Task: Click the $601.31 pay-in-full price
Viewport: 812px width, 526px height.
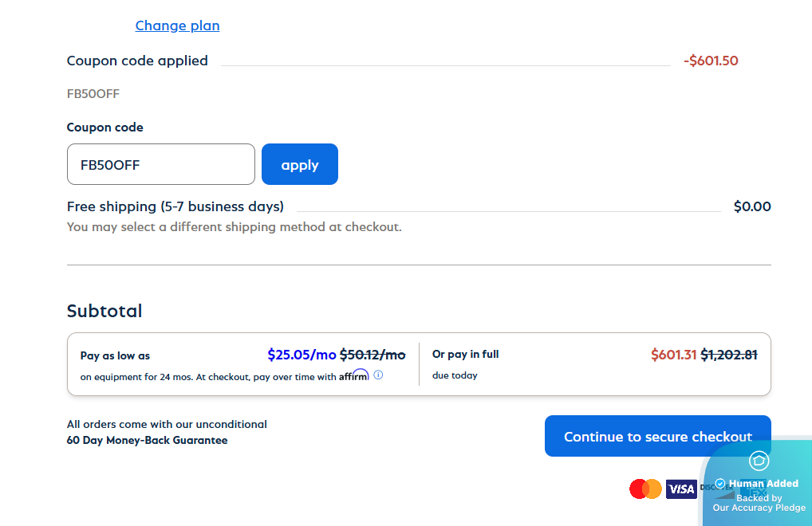Action: pos(674,355)
